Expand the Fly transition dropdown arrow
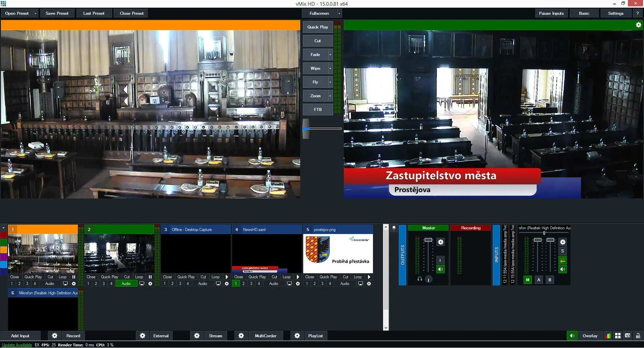644x348 pixels. point(330,82)
